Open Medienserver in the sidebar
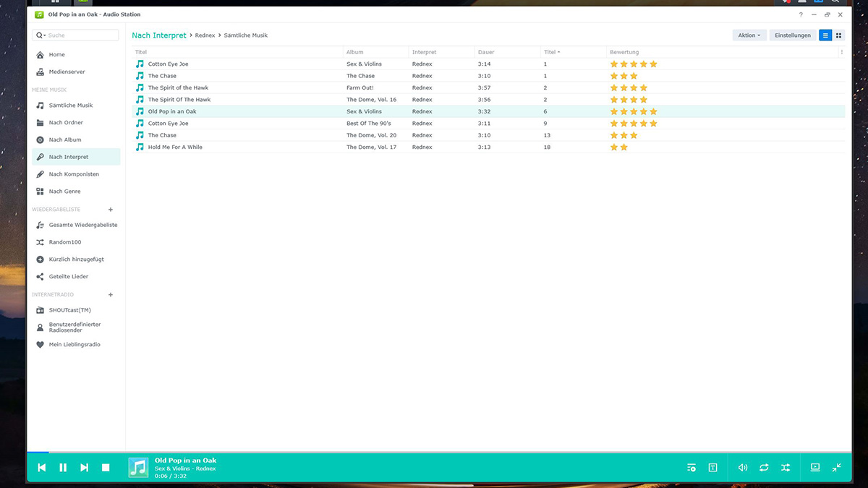The width and height of the screenshot is (868, 488). (75, 72)
